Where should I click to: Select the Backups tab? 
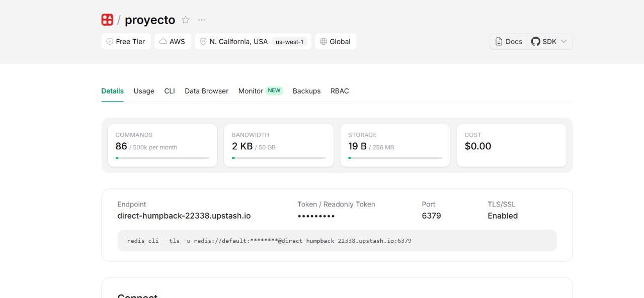[306, 91]
